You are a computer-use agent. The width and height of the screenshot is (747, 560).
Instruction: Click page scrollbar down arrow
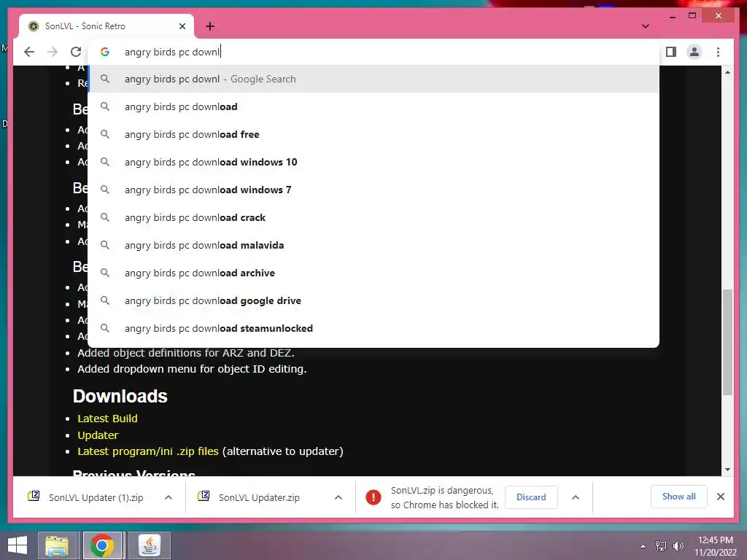coord(727,470)
